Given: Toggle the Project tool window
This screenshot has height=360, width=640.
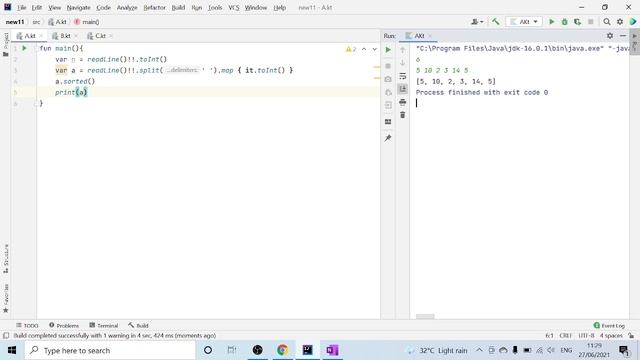Looking at the screenshot, I should (x=6, y=44).
